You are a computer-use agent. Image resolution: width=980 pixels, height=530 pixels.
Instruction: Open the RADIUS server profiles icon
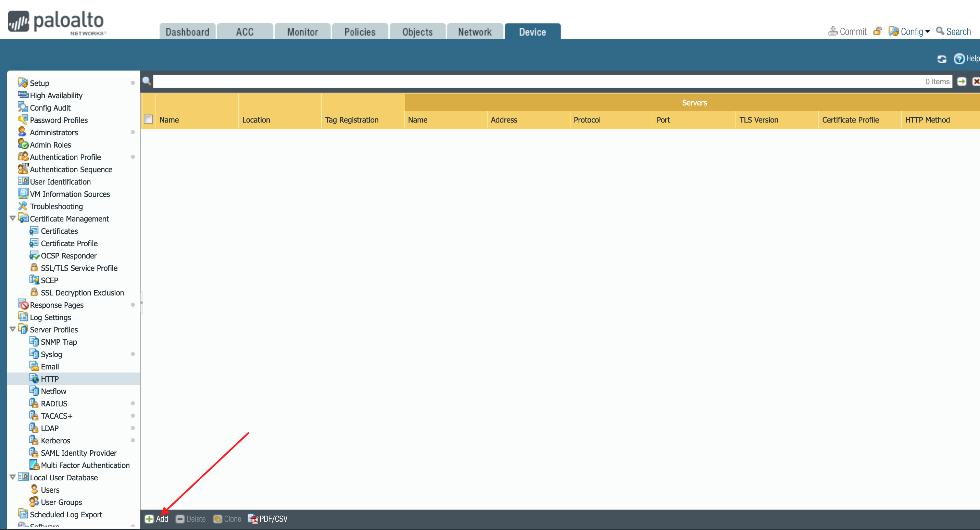tap(35, 403)
